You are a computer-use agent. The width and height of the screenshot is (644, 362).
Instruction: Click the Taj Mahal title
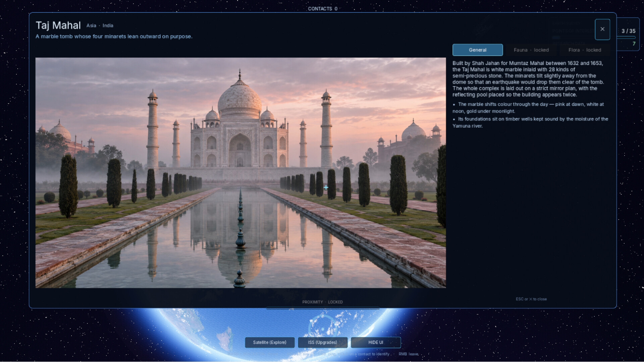click(x=58, y=25)
